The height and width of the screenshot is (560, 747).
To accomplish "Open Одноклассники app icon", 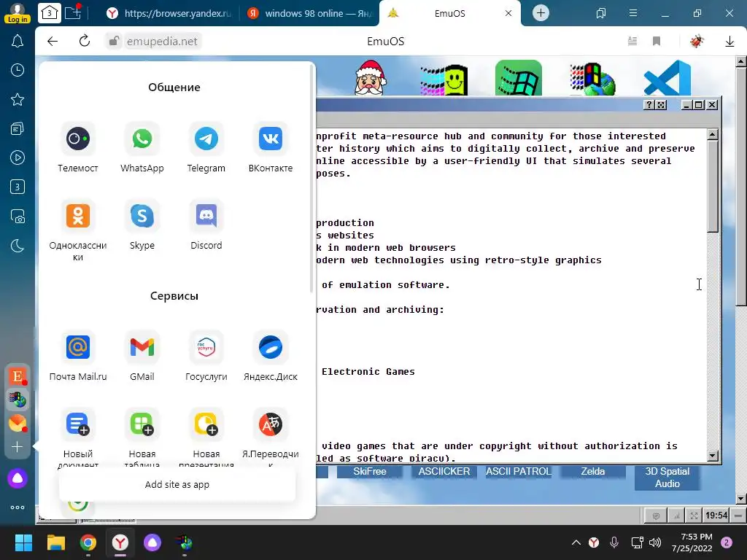I will pyautogui.click(x=77, y=216).
